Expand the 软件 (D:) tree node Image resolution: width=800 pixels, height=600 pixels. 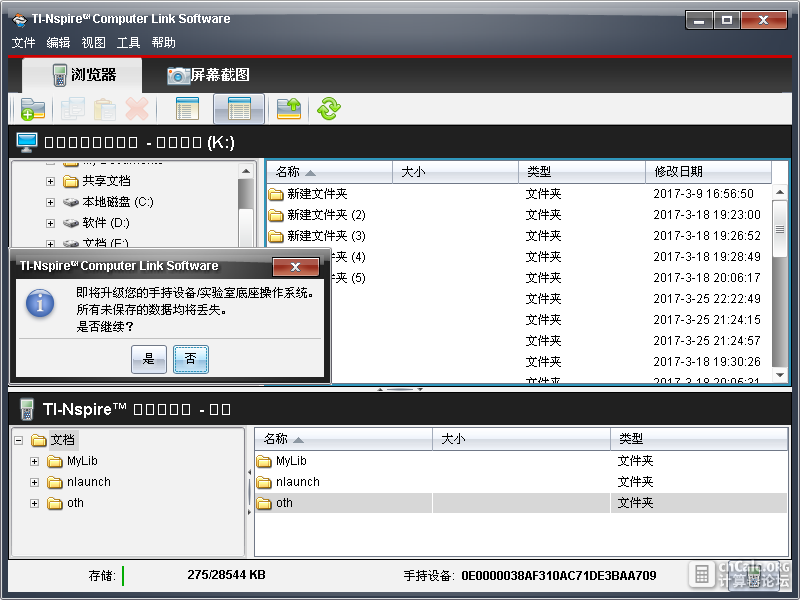pyautogui.click(x=50, y=223)
